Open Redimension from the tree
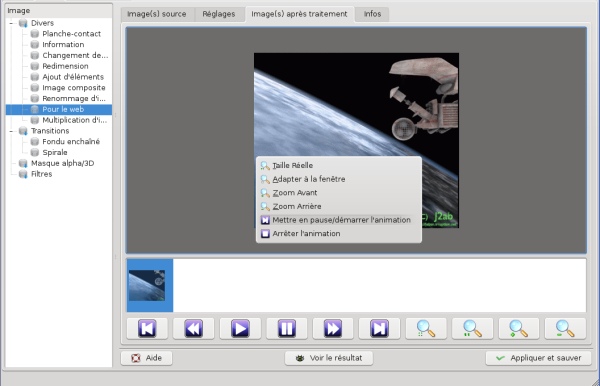 point(65,66)
